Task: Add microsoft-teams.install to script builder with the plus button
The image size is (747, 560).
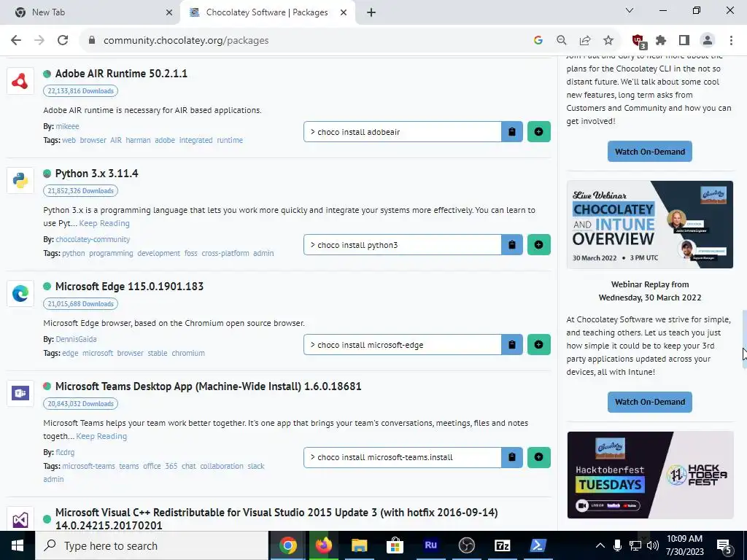Action: tap(539, 457)
